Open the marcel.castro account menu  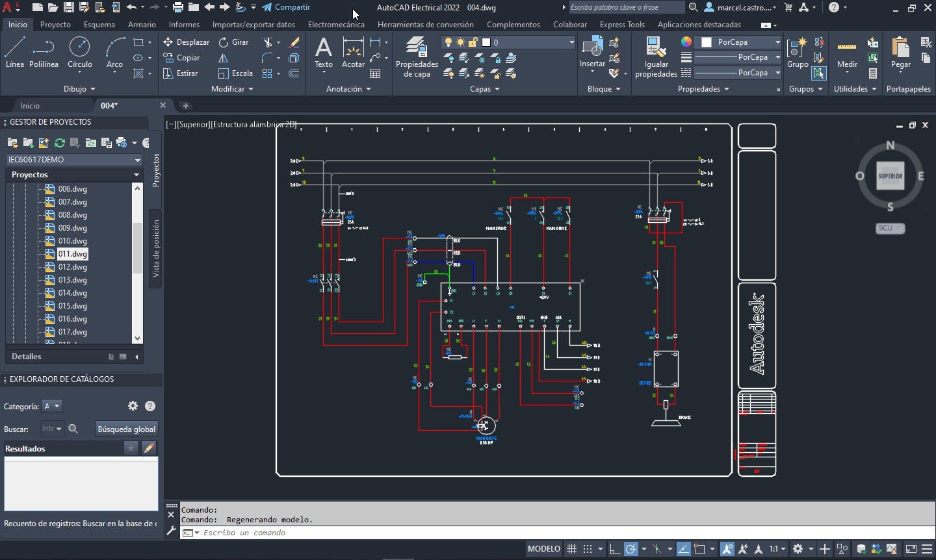tap(741, 7)
